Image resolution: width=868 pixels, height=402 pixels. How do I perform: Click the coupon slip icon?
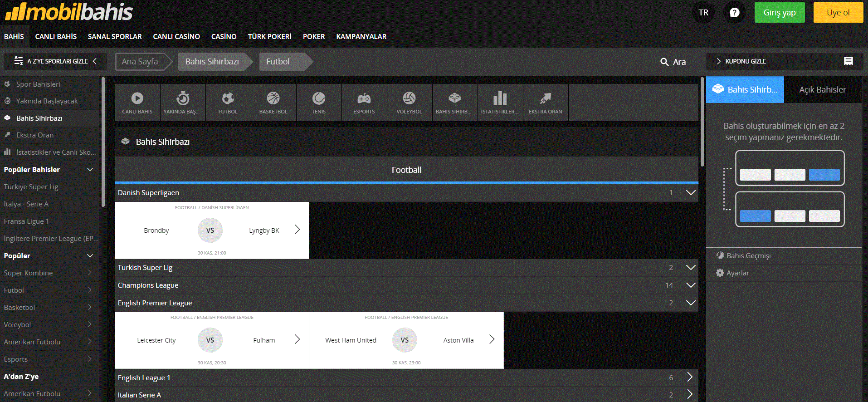[848, 61]
